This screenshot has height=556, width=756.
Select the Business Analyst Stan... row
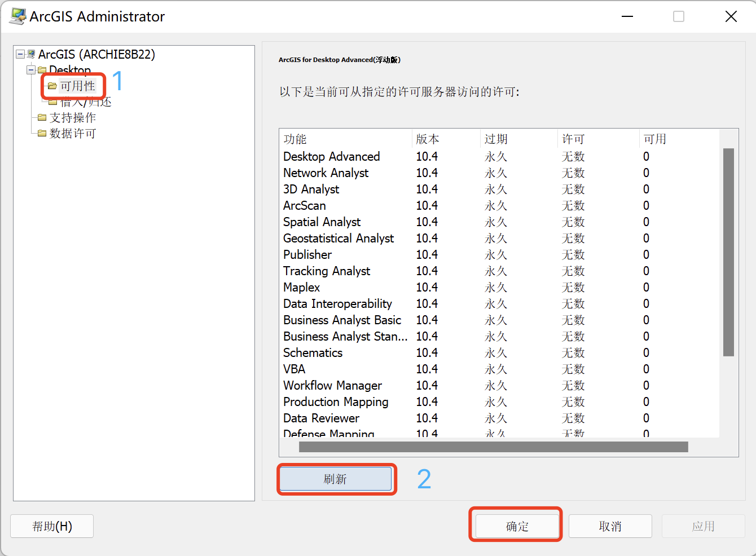(x=499, y=336)
